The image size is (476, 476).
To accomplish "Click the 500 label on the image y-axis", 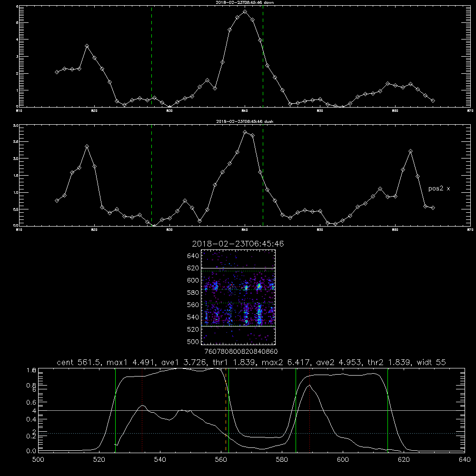I will [193, 341].
